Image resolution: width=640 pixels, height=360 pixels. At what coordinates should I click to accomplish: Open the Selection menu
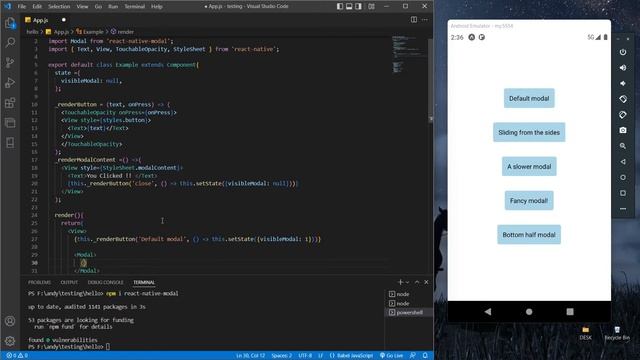click(x=59, y=6)
